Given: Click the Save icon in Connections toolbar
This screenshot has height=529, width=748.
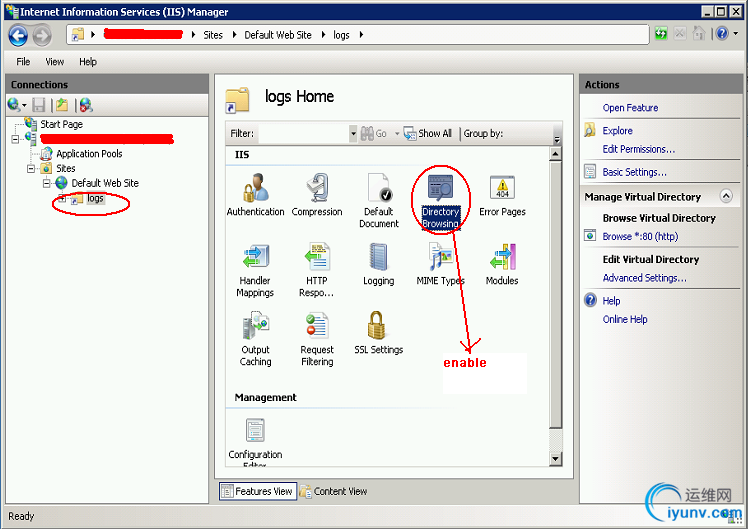Looking at the screenshot, I should pyautogui.click(x=39, y=105).
